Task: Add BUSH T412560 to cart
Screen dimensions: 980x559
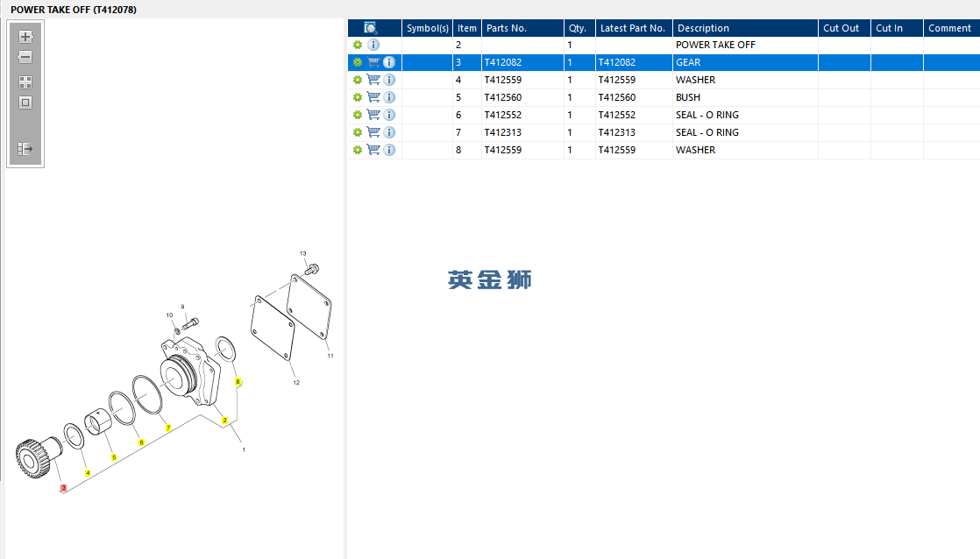Action: pos(373,97)
